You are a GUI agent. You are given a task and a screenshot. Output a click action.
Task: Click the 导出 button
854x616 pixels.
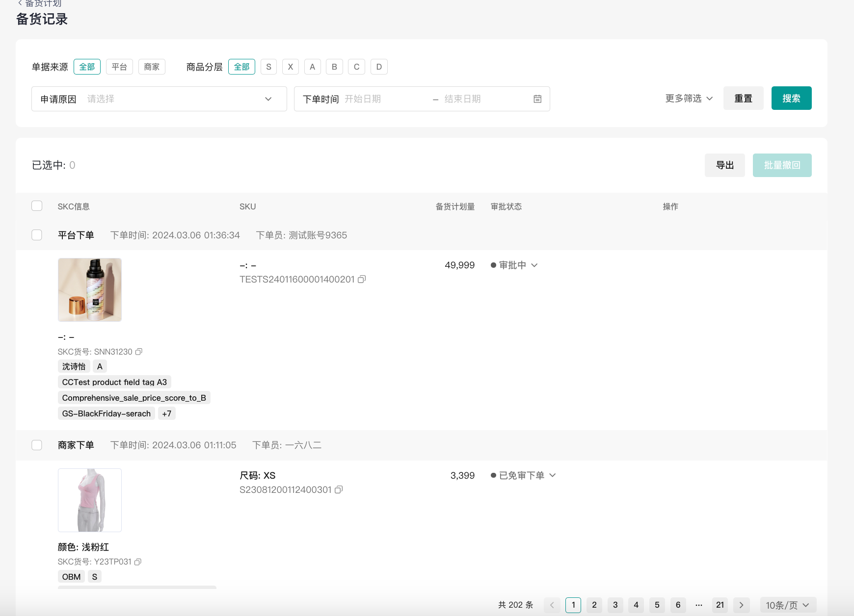click(x=724, y=165)
